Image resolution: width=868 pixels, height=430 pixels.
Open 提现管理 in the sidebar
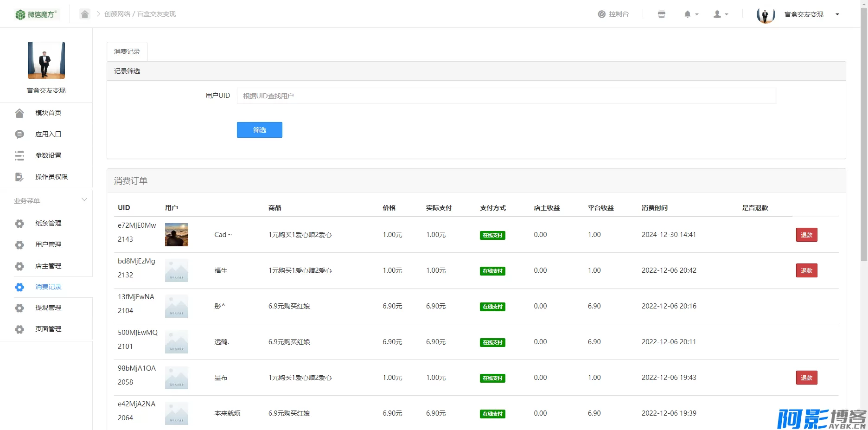point(48,308)
